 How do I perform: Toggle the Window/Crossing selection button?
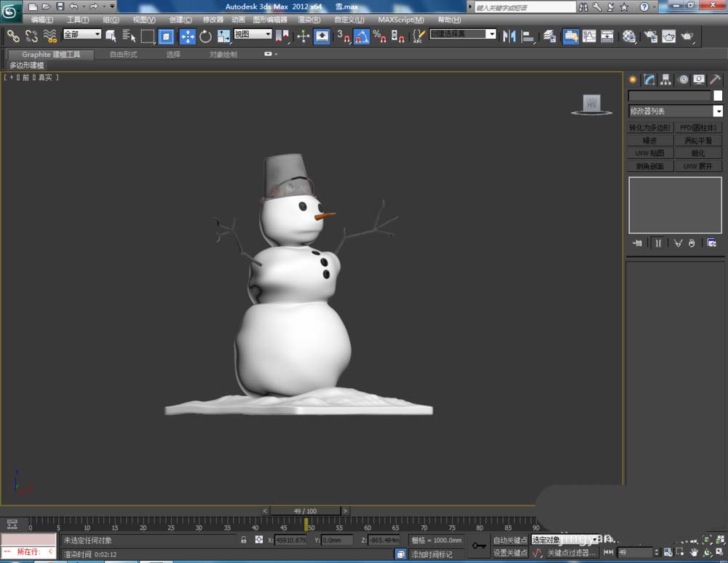point(166,36)
